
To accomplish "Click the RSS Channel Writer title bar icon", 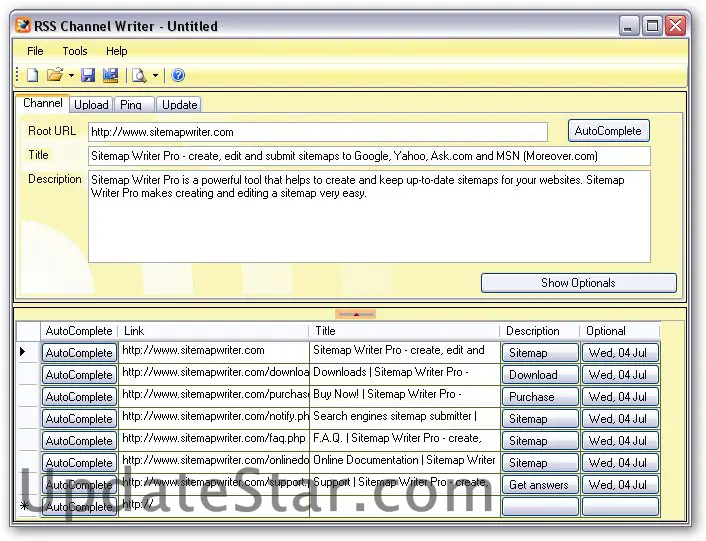I will (23, 25).
